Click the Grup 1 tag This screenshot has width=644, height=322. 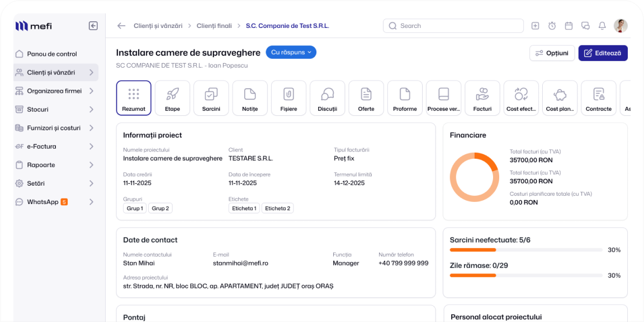pyautogui.click(x=135, y=208)
